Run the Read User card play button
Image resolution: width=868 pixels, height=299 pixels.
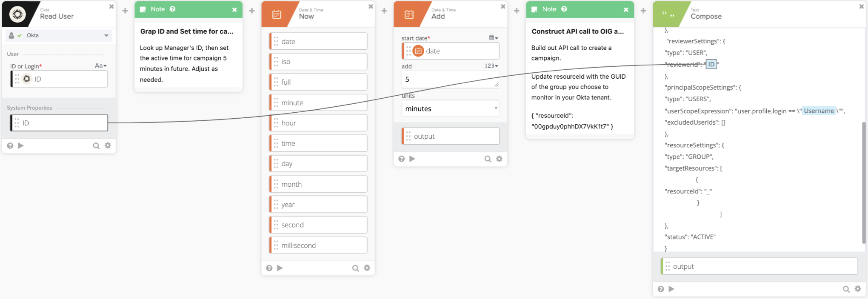21,146
